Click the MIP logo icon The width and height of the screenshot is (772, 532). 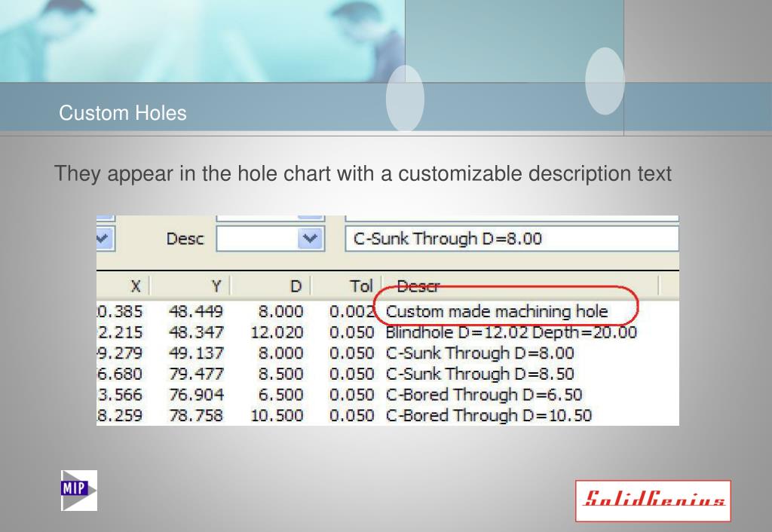coord(78,490)
